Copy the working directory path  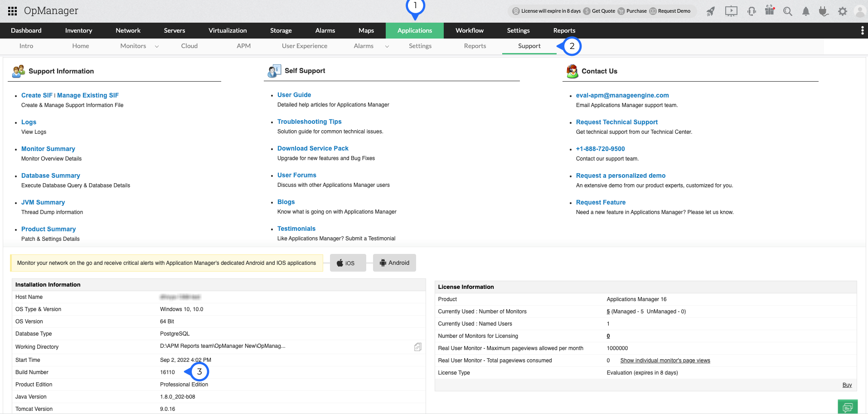pyautogui.click(x=417, y=347)
